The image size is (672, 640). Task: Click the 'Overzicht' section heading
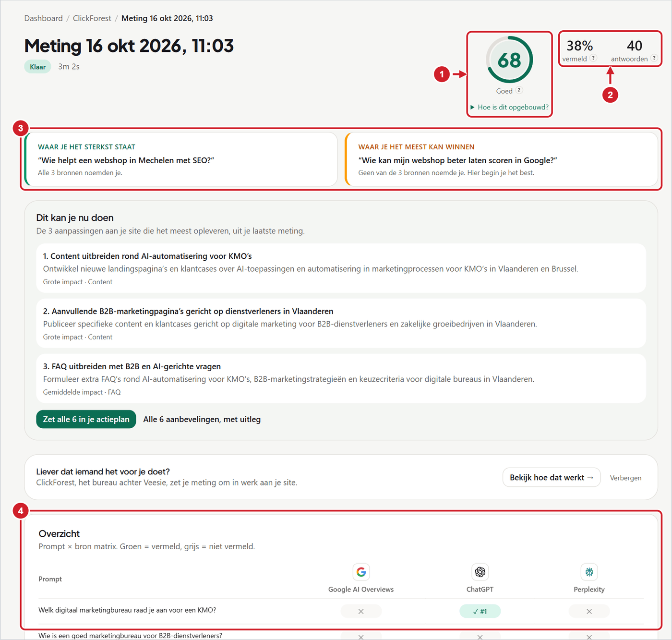pyautogui.click(x=59, y=533)
